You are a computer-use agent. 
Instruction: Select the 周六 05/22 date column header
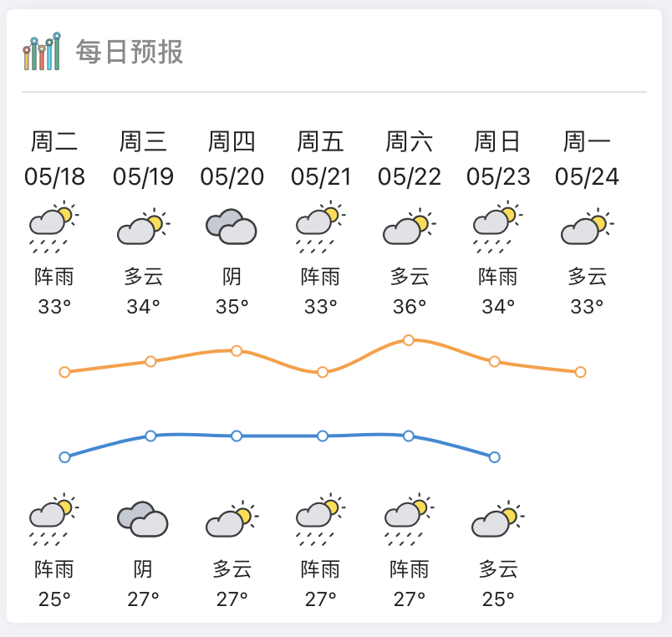[x=409, y=159]
